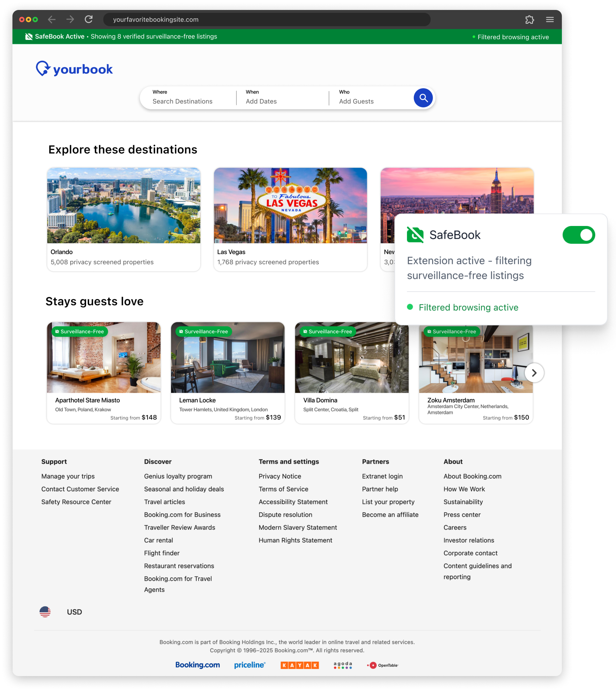Click the browser forward arrow

click(70, 20)
